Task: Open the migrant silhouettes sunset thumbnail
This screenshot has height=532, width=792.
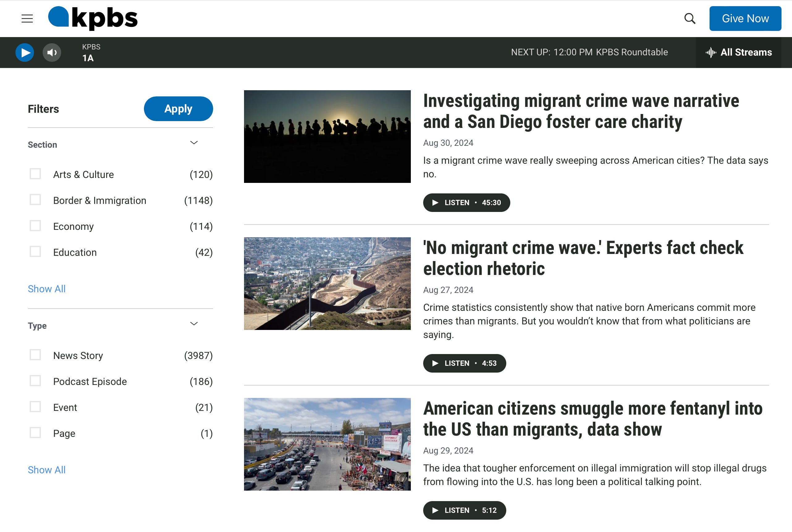Action: 327,136
